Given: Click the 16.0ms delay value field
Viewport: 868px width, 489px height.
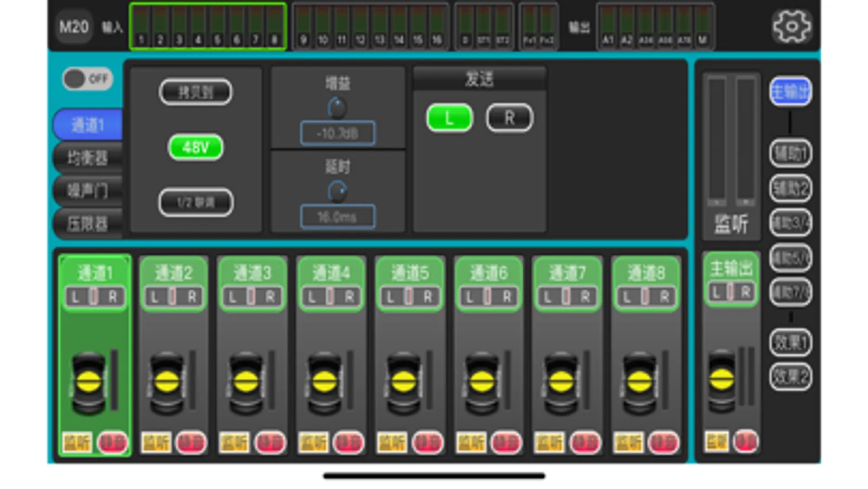Looking at the screenshot, I should pyautogui.click(x=337, y=217).
